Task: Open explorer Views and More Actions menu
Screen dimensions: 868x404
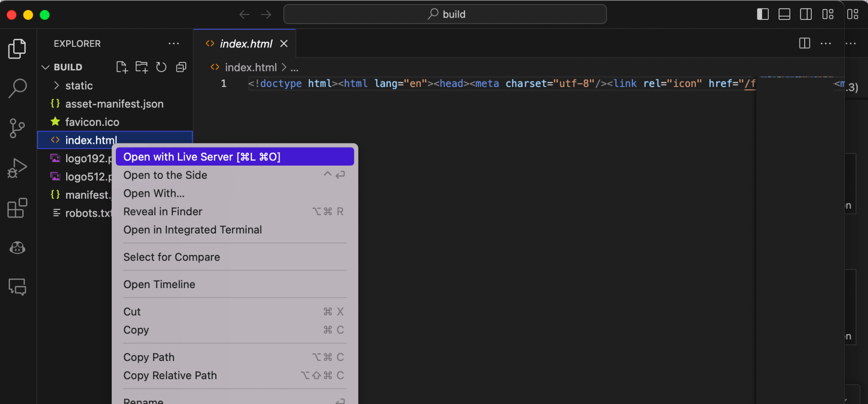Action: click(174, 44)
